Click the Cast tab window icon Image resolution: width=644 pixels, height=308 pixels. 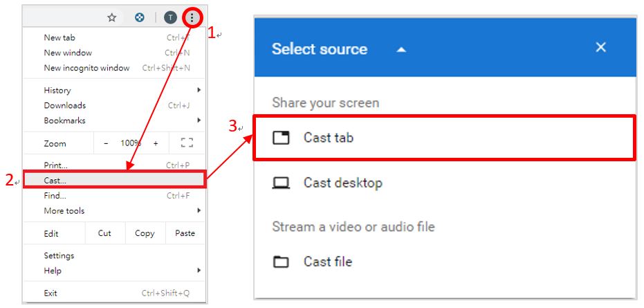click(281, 137)
